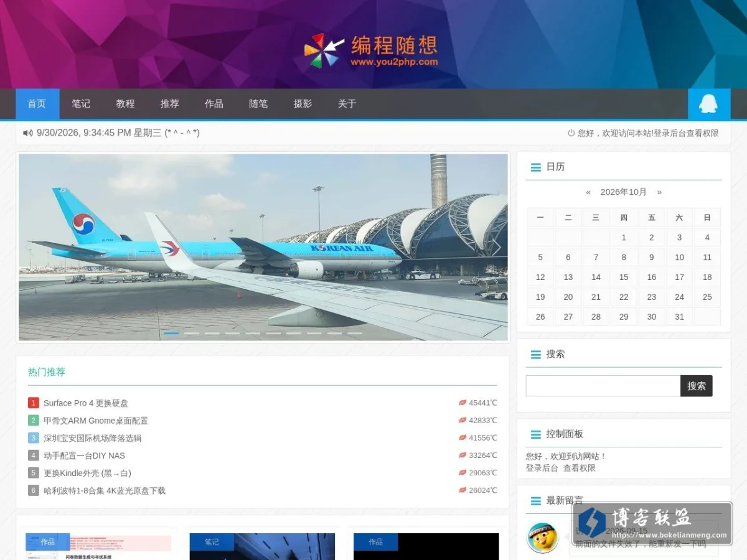Click the 登录后台 link in control panel

tap(542, 468)
